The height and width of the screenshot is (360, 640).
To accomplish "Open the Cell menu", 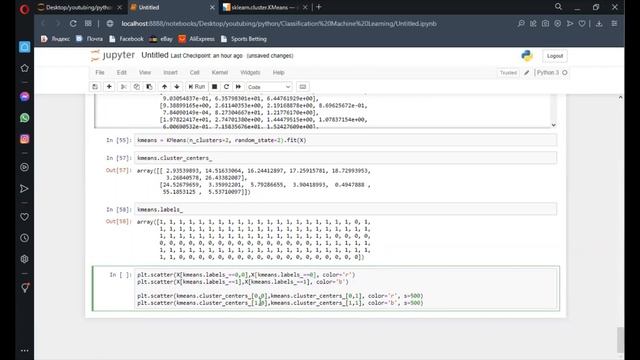I will (x=194, y=72).
